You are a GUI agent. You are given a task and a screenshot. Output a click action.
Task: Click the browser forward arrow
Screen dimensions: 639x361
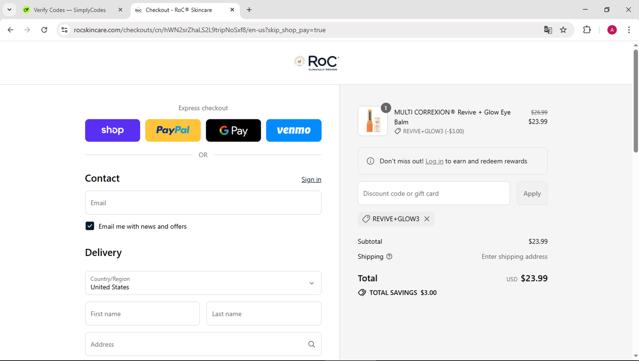27,30
